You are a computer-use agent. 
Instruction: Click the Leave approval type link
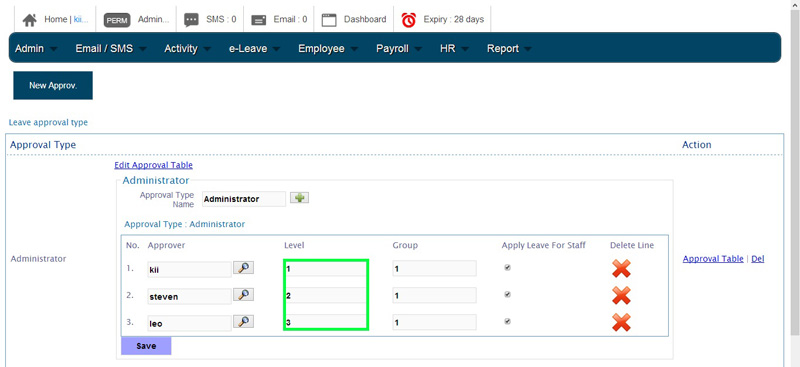[x=48, y=123]
